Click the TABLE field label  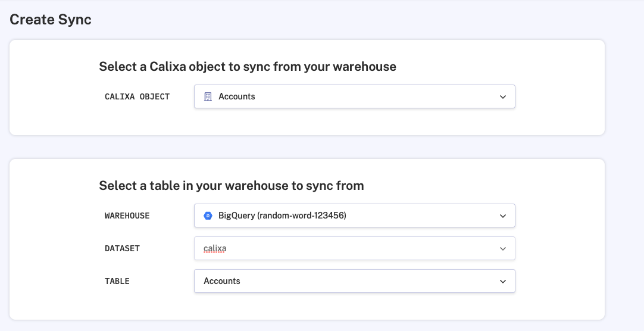[x=117, y=281]
